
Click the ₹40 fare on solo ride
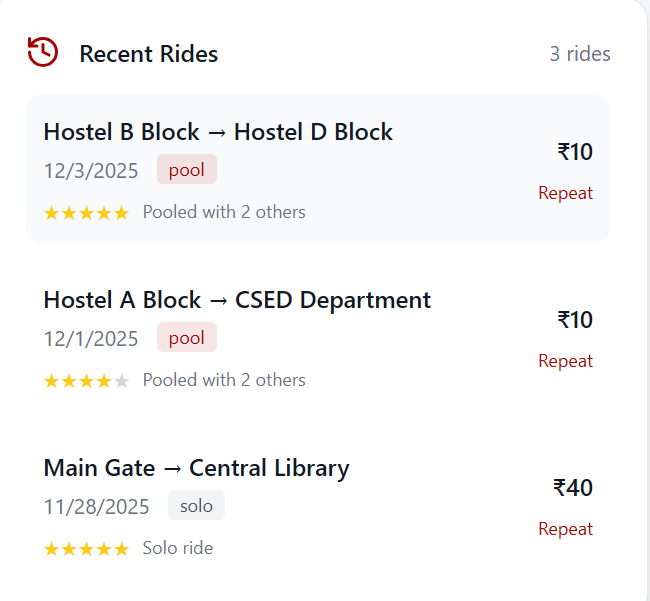click(573, 488)
